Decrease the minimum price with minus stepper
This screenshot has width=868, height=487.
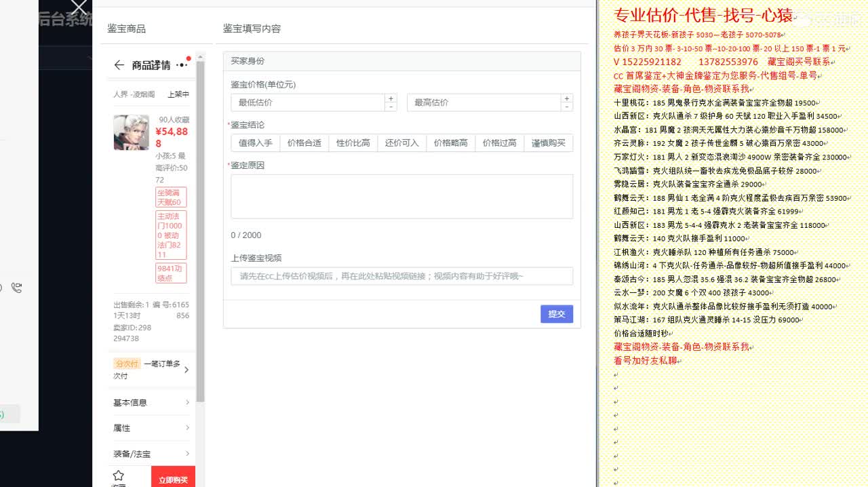pos(391,106)
